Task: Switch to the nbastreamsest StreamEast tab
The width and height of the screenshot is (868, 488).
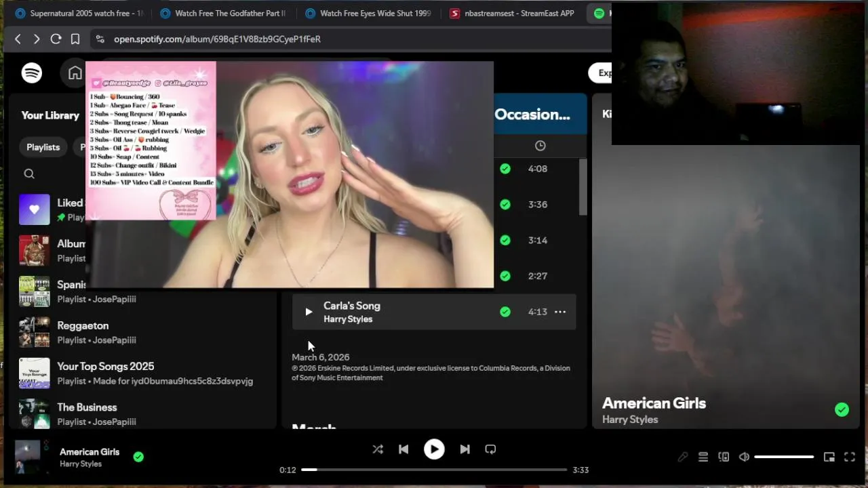Action: (513, 13)
